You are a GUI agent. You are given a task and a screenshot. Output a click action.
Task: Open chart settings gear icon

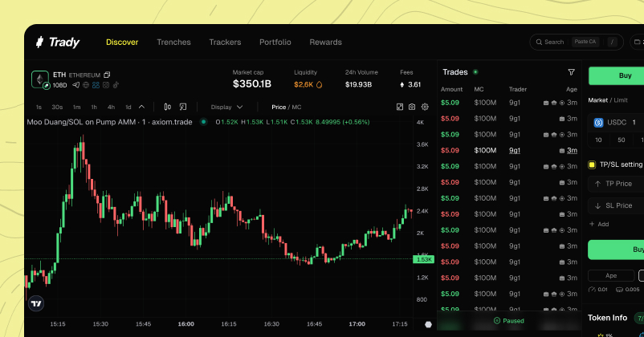[425, 107]
